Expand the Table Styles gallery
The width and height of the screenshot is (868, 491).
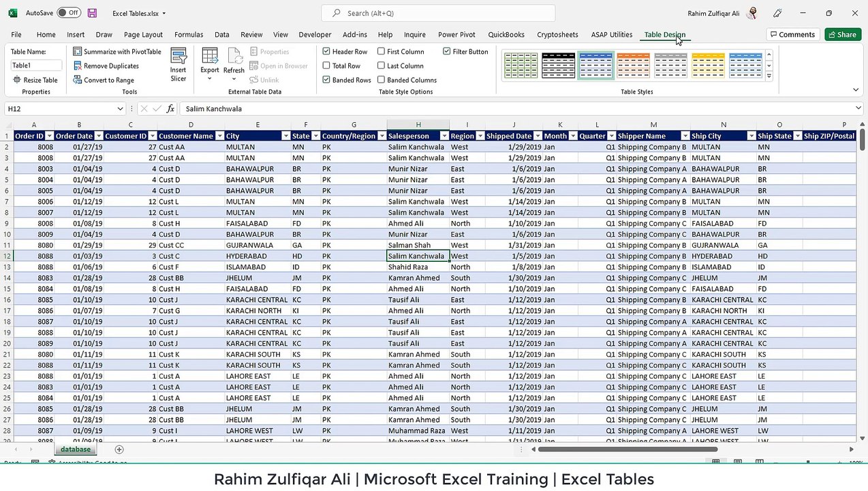point(769,76)
